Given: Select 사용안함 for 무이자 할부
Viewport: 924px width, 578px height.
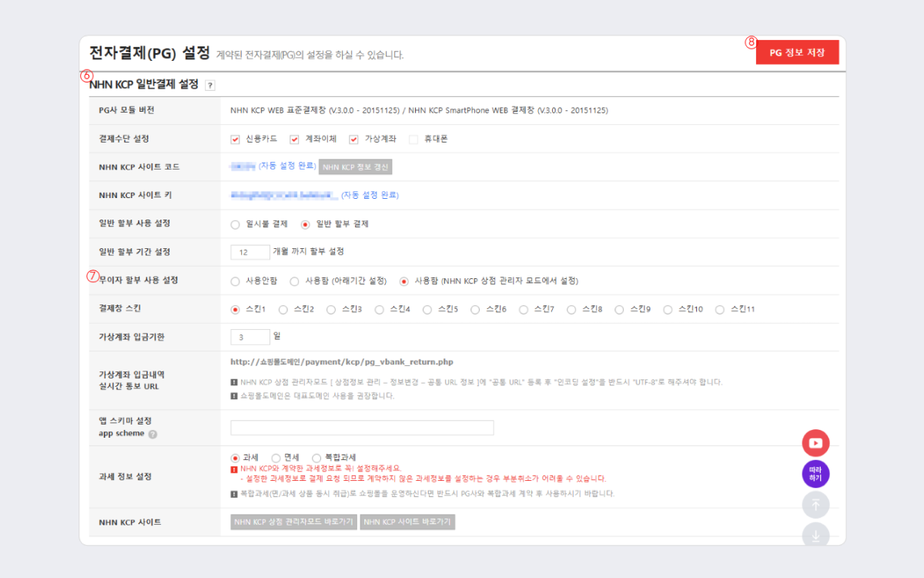Looking at the screenshot, I should click(236, 281).
